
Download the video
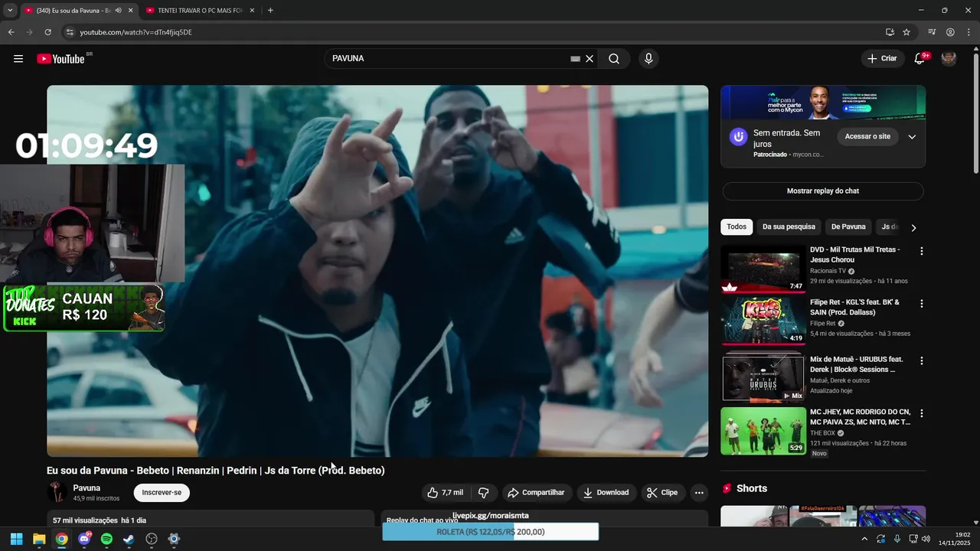[x=606, y=493]
